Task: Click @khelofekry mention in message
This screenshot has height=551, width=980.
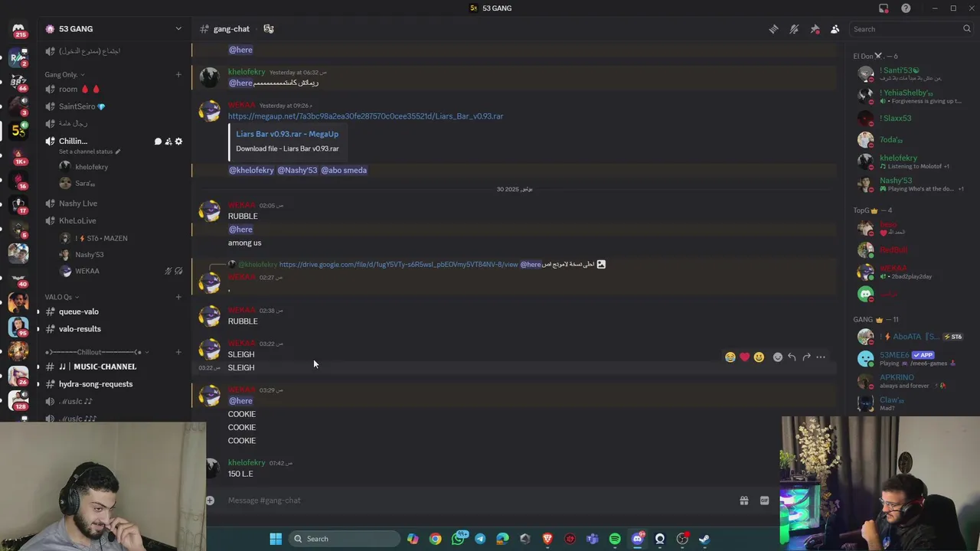Action: click(251, 170)
